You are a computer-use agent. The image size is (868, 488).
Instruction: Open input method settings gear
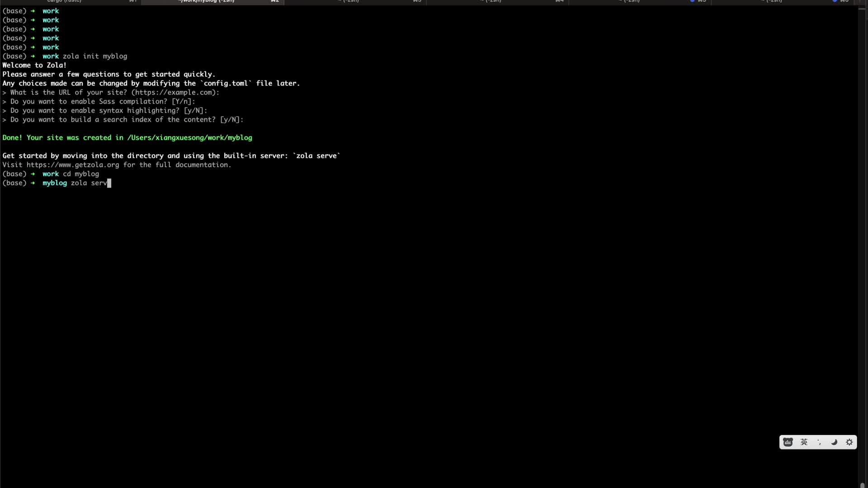coord(849,442)
